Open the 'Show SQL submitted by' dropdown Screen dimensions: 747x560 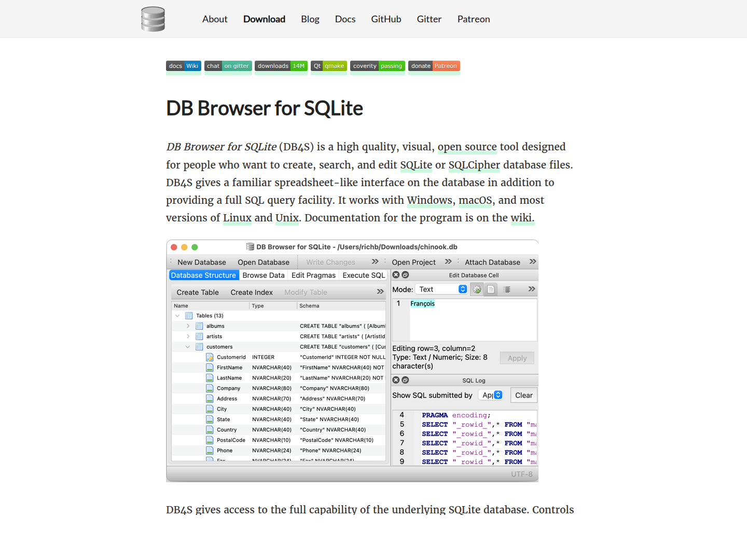point(491,395)
